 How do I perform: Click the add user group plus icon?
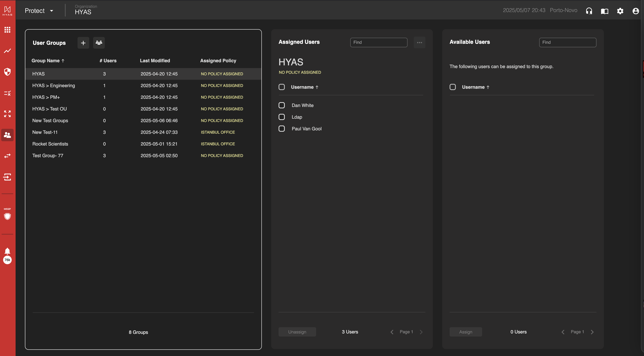coord(83,43)
